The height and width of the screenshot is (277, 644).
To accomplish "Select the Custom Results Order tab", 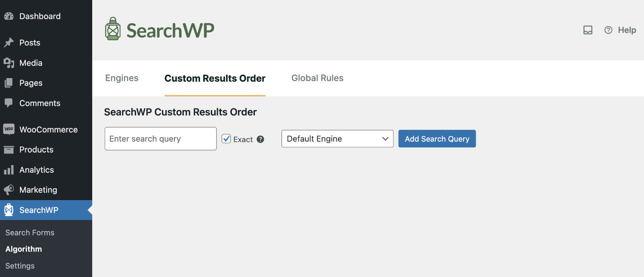I will (215, 78).
